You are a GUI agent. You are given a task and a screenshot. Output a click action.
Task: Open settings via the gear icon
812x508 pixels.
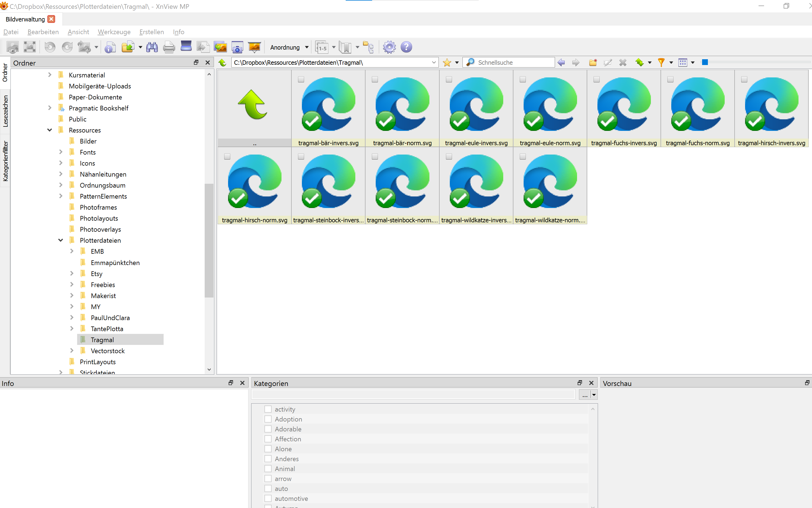(x=389, y=47)
